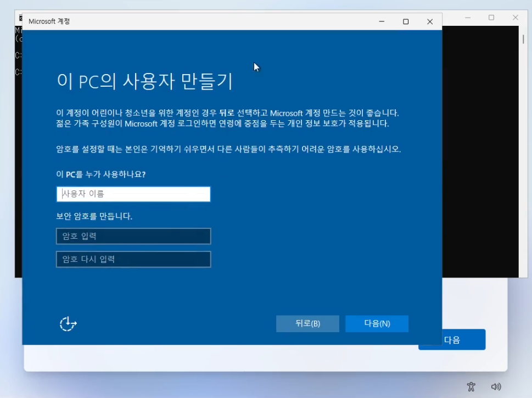Focus the 암호 입력 password field
The height and width of the screenshot is (398, 532).
click(133, 236)
